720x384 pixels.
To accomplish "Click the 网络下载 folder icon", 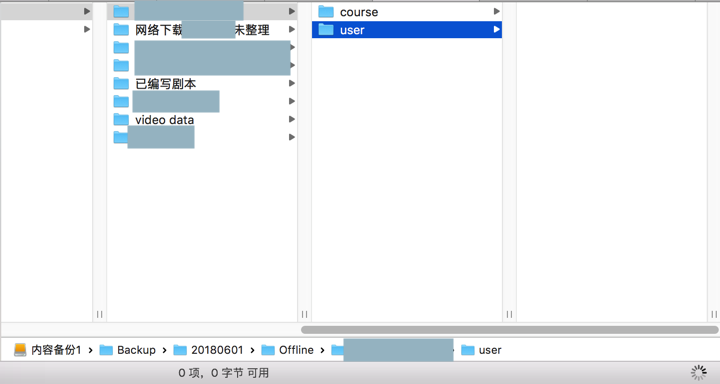I will (x=121, y=29).
